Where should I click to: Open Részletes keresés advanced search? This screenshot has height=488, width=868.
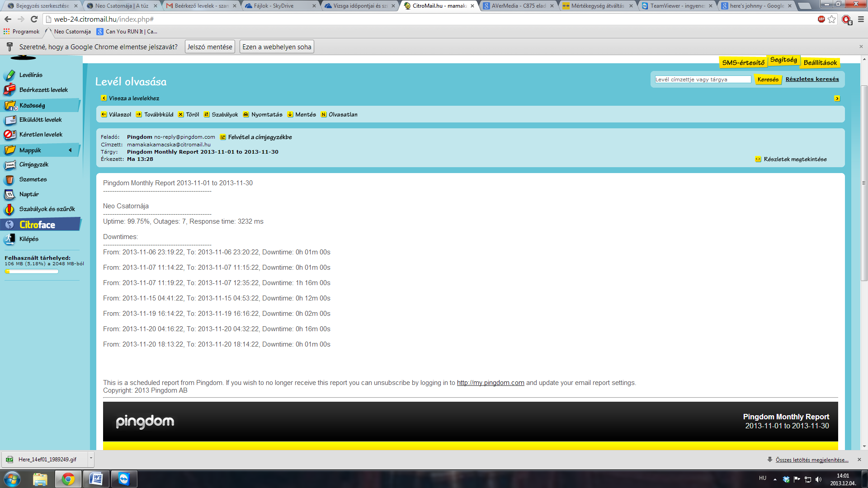point(812,79)
